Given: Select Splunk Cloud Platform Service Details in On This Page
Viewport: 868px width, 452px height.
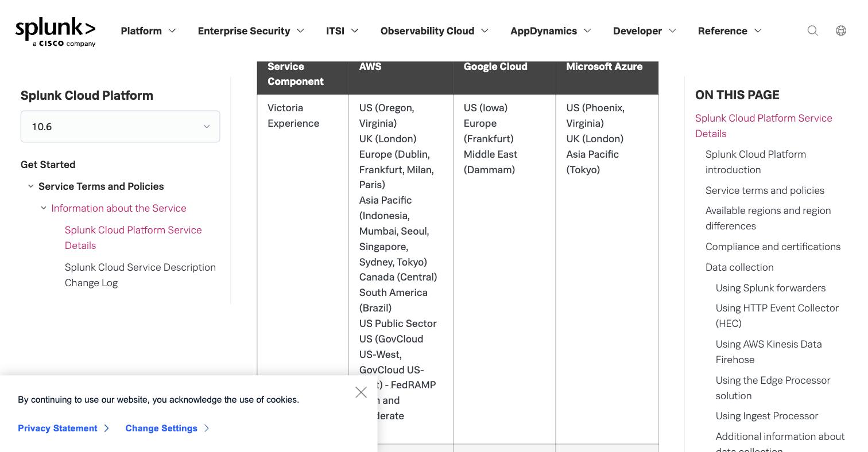Looking at the screenshot, I should click(x=764, y=126).
